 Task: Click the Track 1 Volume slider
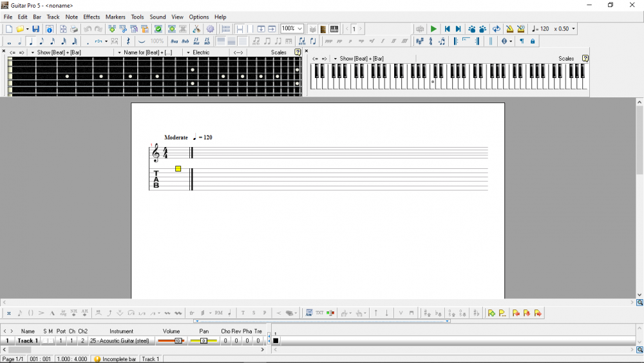171,340
